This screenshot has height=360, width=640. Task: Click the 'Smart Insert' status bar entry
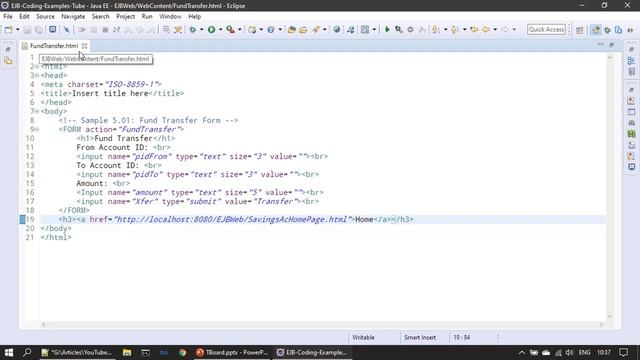(420, 338)
